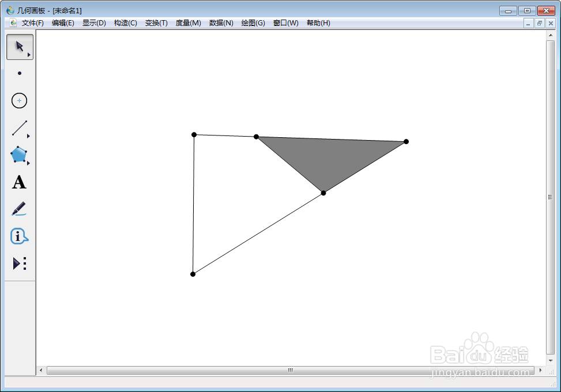Select the Text tool labeled A
561x392 pixels.
(x=20, y=182)
